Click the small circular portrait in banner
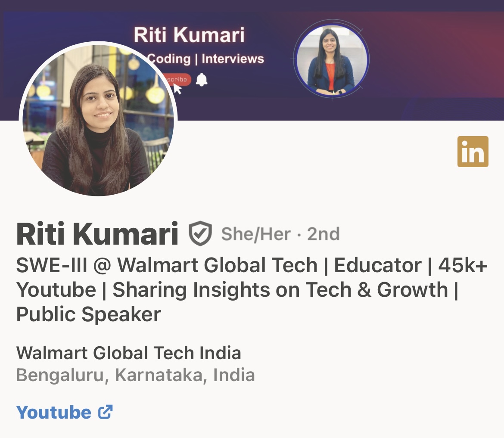504x438 pixels. (x=331, y=59)
